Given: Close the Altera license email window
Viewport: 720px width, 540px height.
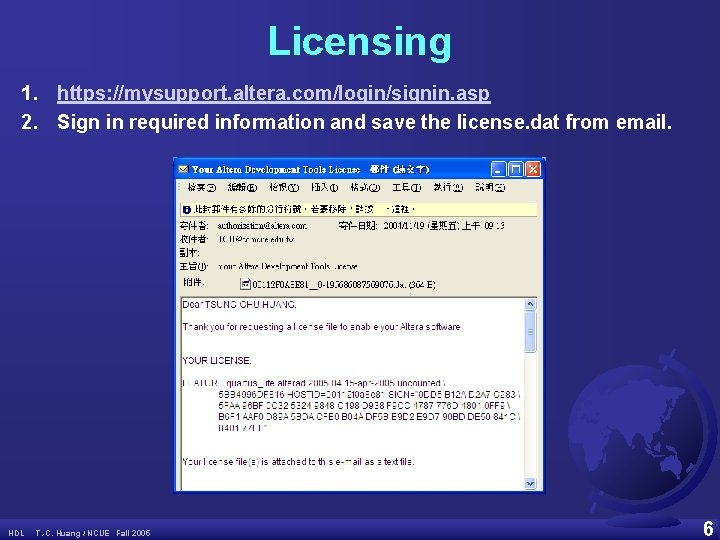Looking at the screenshot, I should pos(533,169).
